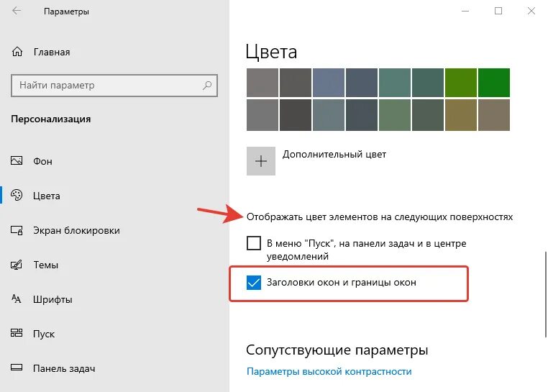Click Дополнительный цвет label
This screenshot has width=548, height=392.
[334, 154]
